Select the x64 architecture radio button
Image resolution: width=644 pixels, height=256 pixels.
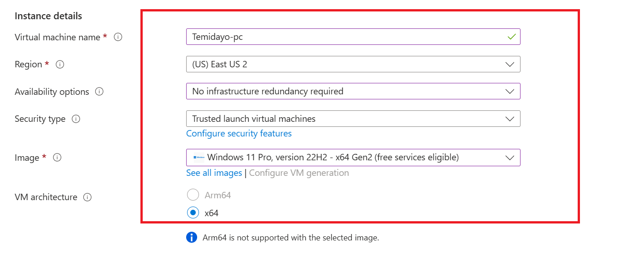pyautogui.click(x=193, y=212)
